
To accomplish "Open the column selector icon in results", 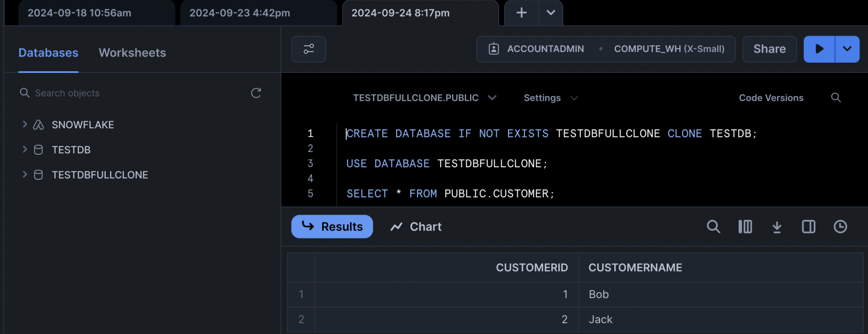I will point(745,227).
